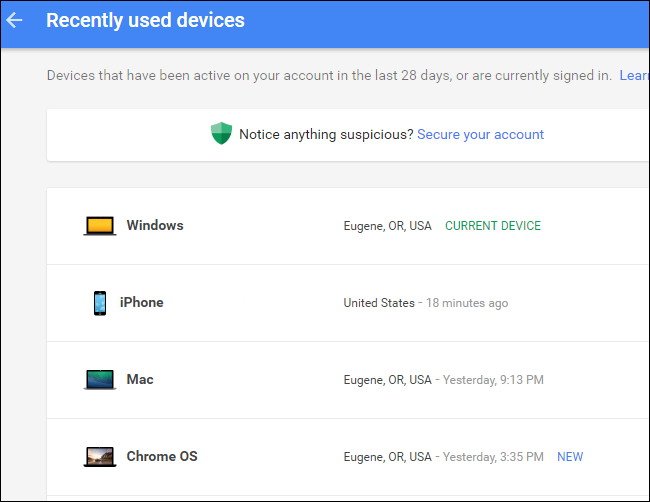Click the green CURRENT DEVICE label
Screen dimensions: 650x502
pos(492,226)
